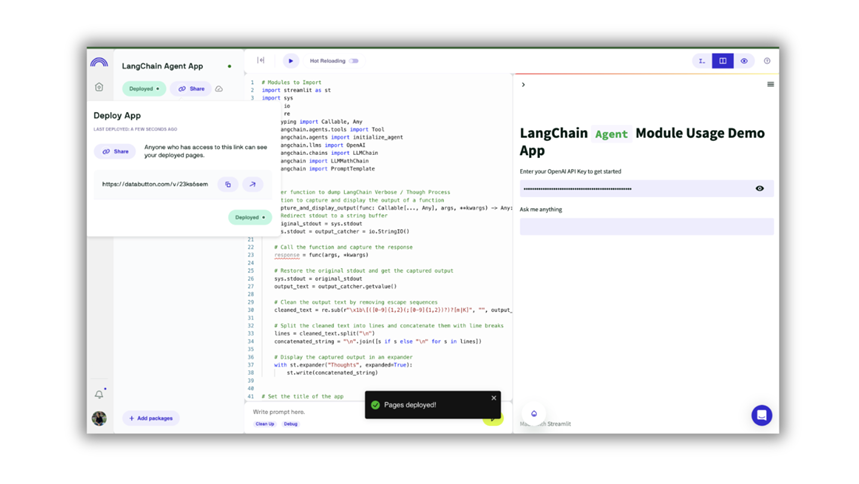Open the chat support bubble icon
The height and width of the screenshot is (484, 859).
pyautogui.click(x=761, y=415)
